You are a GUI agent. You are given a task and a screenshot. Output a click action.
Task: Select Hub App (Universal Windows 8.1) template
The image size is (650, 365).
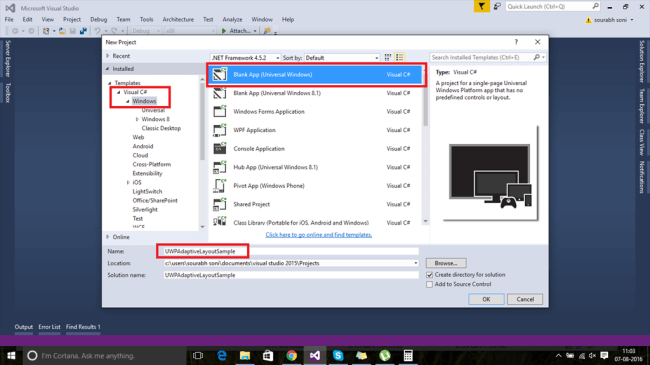pyautogui.click(x=316, y=167)
